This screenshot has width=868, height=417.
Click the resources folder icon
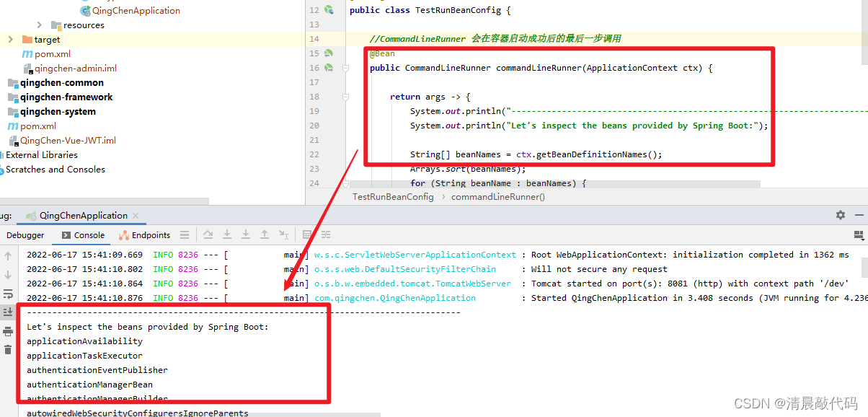coord(57,25)
